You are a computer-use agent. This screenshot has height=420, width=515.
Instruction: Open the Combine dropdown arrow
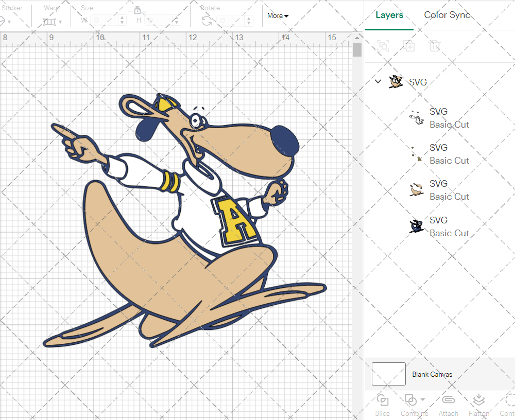[423, 399]
